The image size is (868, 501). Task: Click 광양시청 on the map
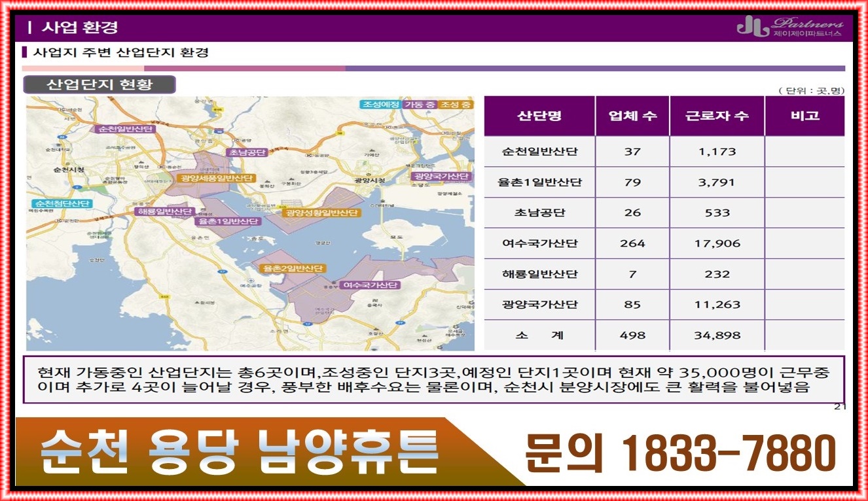click(x=370, y=180)
